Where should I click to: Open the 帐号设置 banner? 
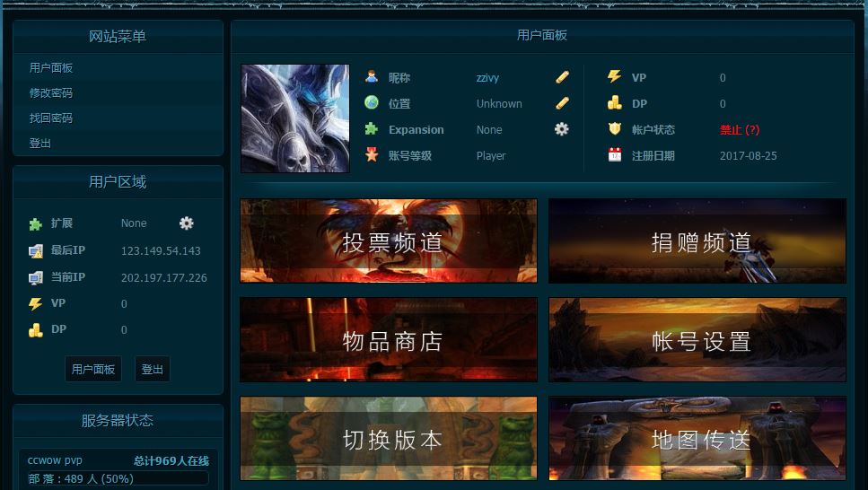[697, 340]
